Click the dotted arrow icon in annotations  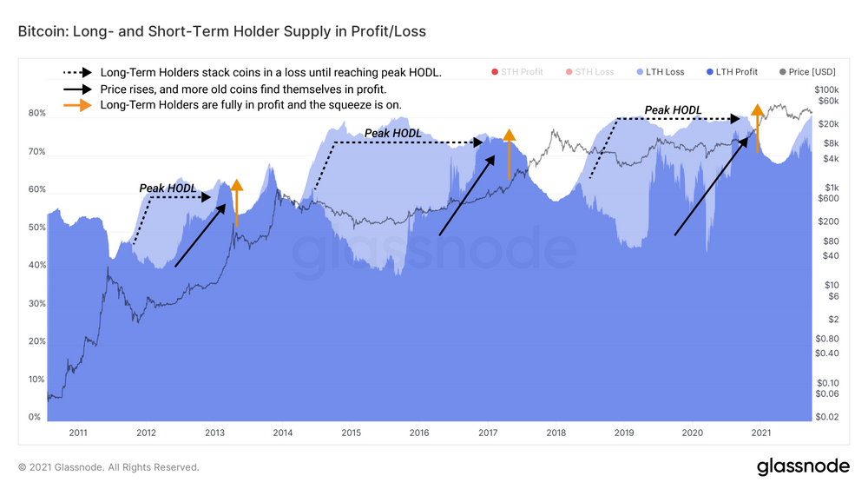78,72
